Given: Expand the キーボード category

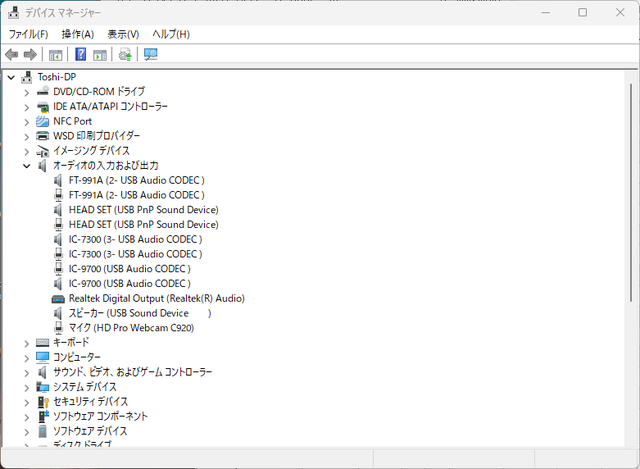Looking at the screenshot, I should pyautogui.click(x=27, y=344).
